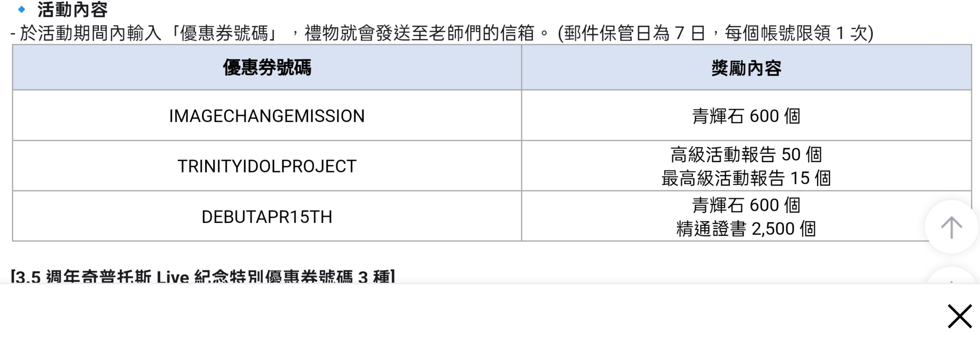
Task: Tap the scroll-to-top arrow button
Action: (951, 227)
